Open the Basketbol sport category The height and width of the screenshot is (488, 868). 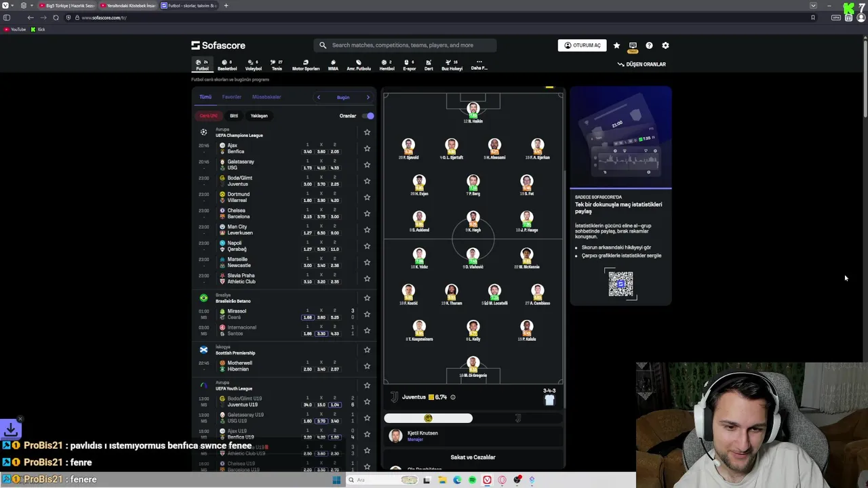(x=227, y=65)
